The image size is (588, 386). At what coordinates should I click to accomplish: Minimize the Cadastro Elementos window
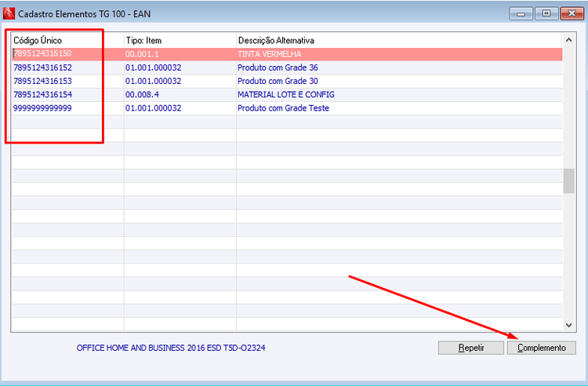pyautogui.click(x=521, y=13)
